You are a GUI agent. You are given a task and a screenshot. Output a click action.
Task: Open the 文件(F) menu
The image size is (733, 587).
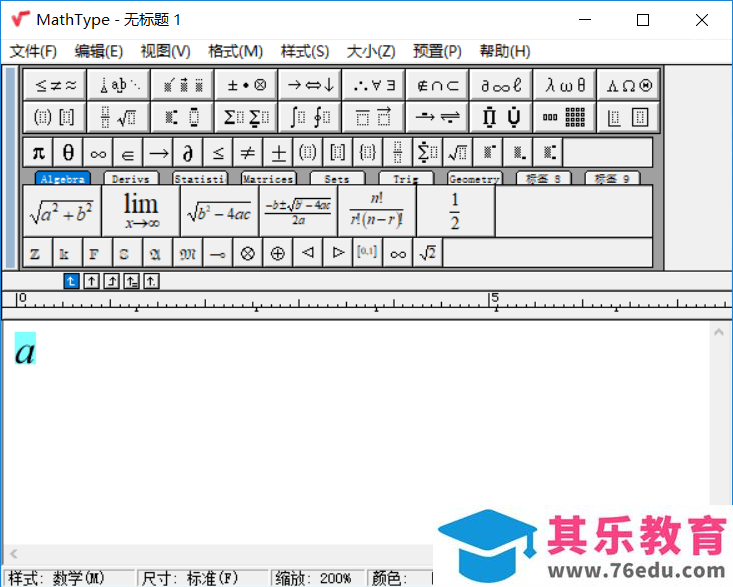tap(33, 51)
